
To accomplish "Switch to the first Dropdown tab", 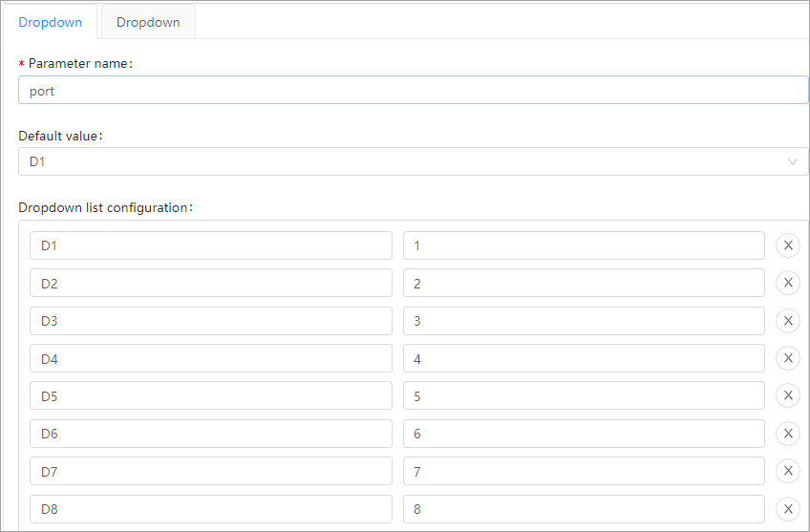I will 51,22.
